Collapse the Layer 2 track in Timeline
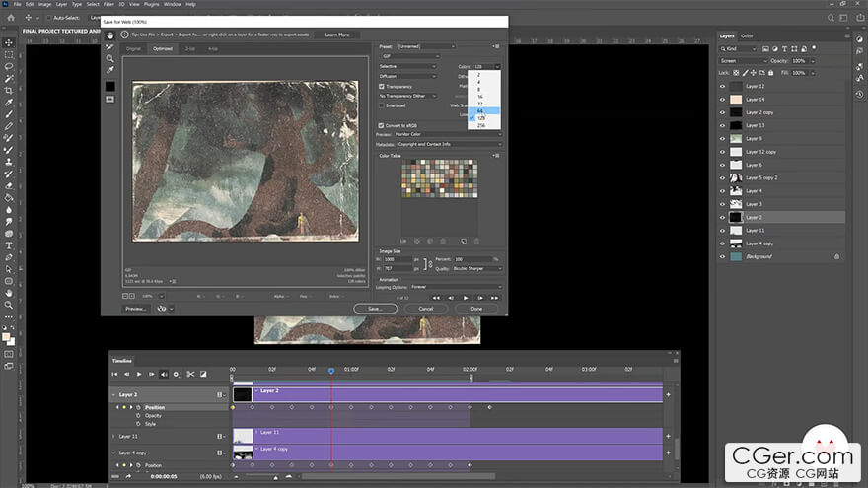The width and height of the screenshot is (868, 488). click(114, 395)
